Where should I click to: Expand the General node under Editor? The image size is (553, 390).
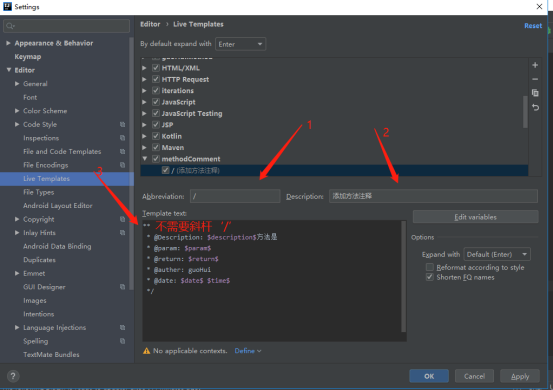[17, 84]
